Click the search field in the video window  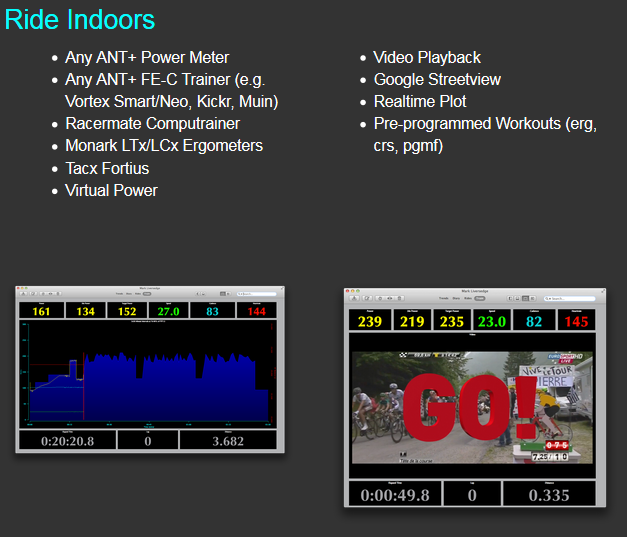pos(570,298)
